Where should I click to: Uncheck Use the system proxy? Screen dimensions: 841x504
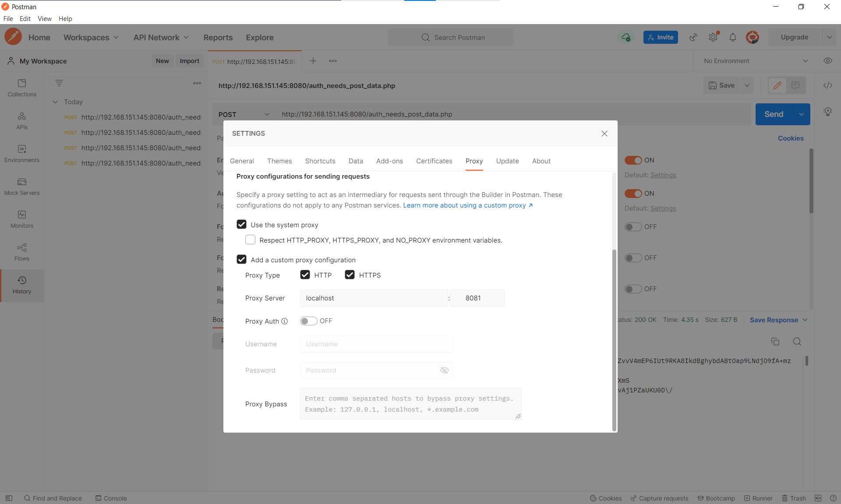click(241, 225)
